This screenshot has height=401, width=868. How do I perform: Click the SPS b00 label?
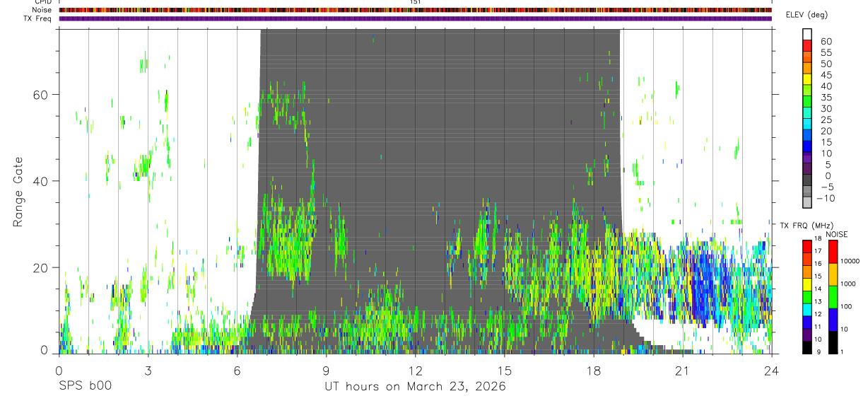coord(85,387)
